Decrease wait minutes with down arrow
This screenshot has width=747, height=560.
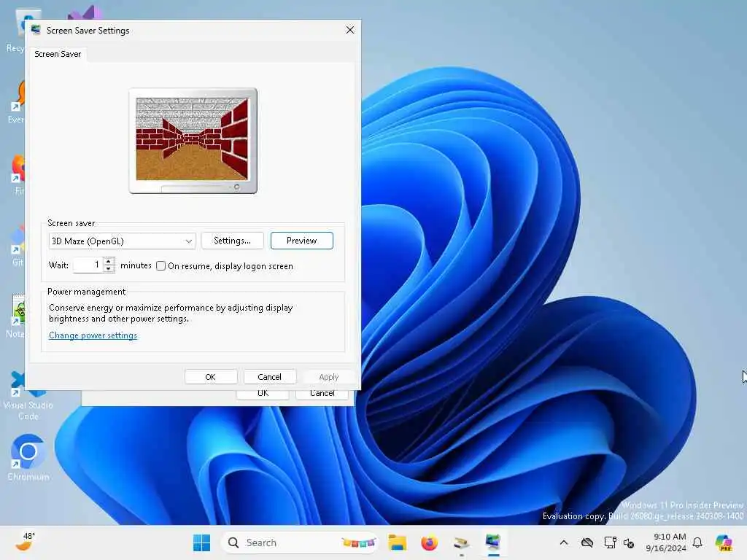pyautogui.click(x=109, y=268)
